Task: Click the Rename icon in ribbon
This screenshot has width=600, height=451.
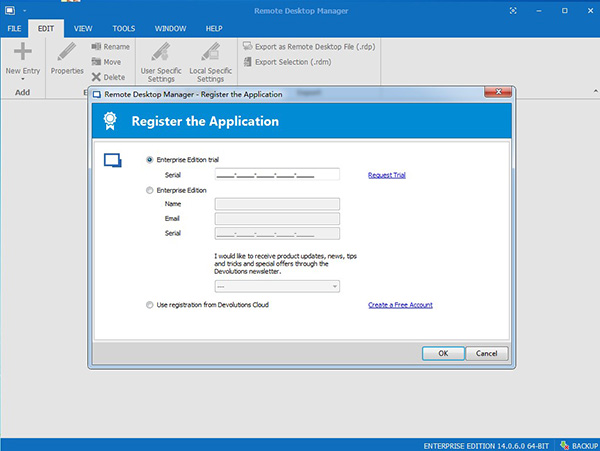Action: 96,46
